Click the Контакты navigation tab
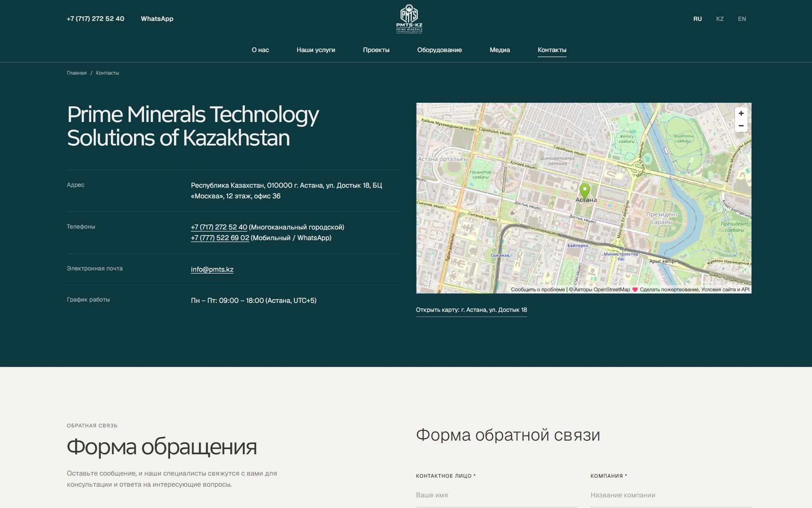 click(552, 50)
